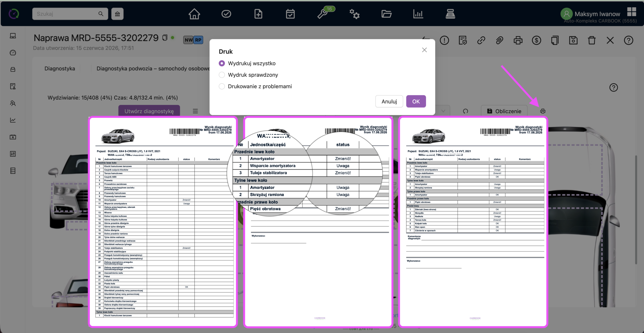Click the small print icon beside Obliczenie

tap(543, 111)
